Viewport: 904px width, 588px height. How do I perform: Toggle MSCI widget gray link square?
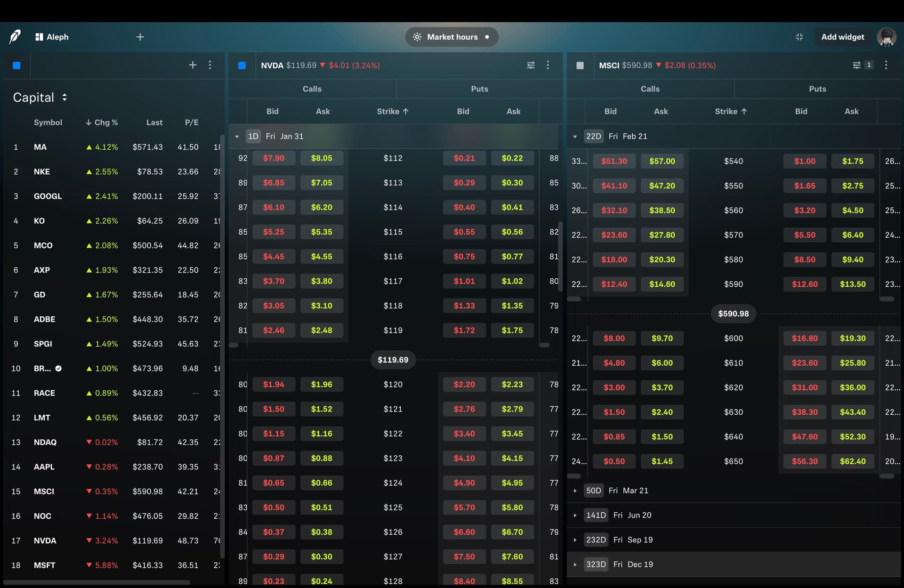pos(580,65)
